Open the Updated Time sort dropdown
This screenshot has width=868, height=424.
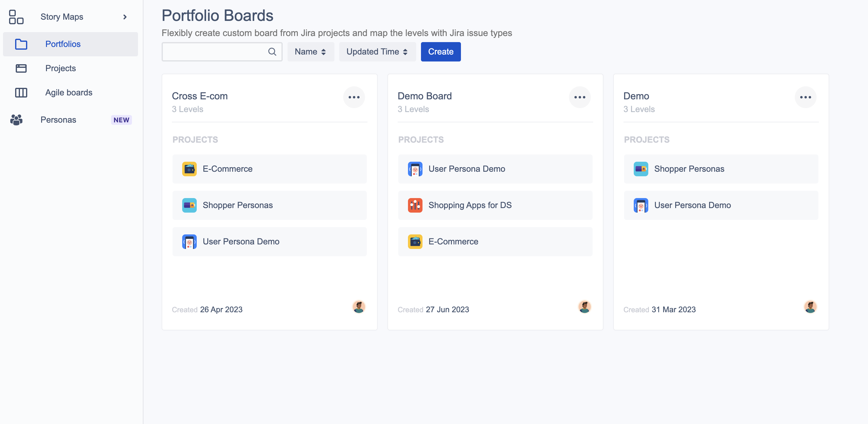[x=377, y=51]
